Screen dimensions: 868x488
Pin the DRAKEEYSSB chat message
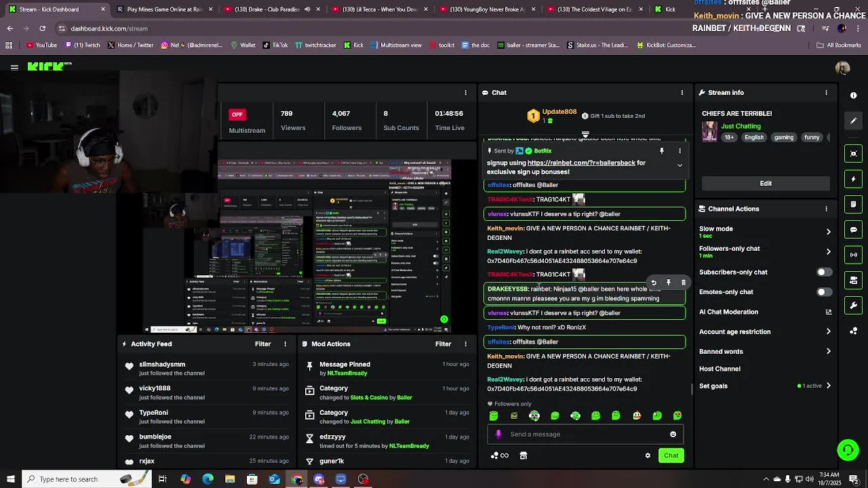point(669,283)
